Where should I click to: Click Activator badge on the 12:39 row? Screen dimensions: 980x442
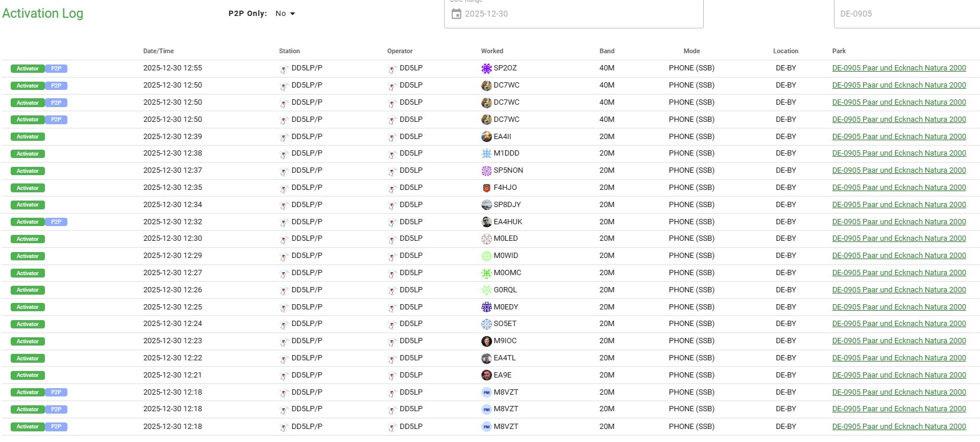(x=28, y=137)
